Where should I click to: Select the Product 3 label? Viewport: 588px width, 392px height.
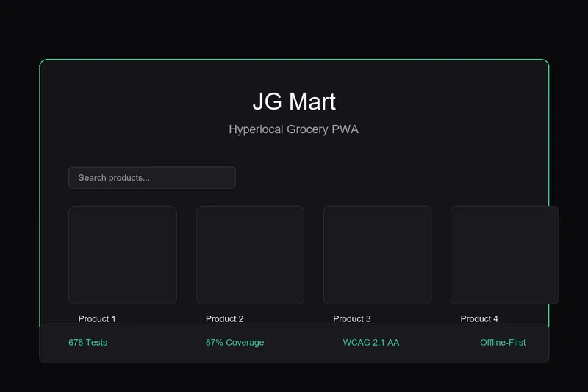(x=352, y=319)
